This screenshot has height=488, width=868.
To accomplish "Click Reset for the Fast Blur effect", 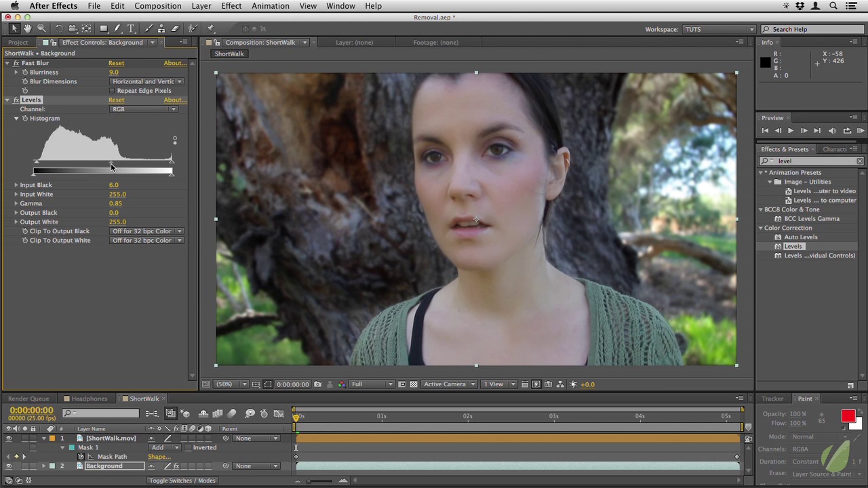I will (x=116, y=63).
